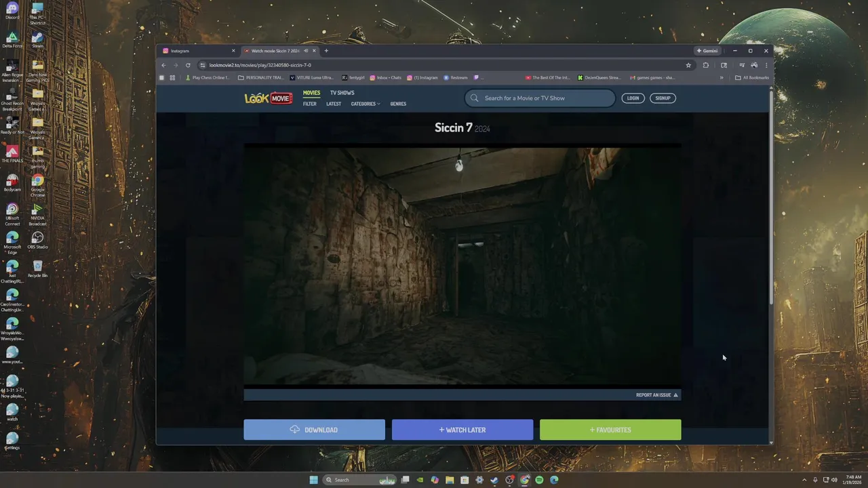Click the LOGIN button
868x488 pixels.
click(633, 98)
